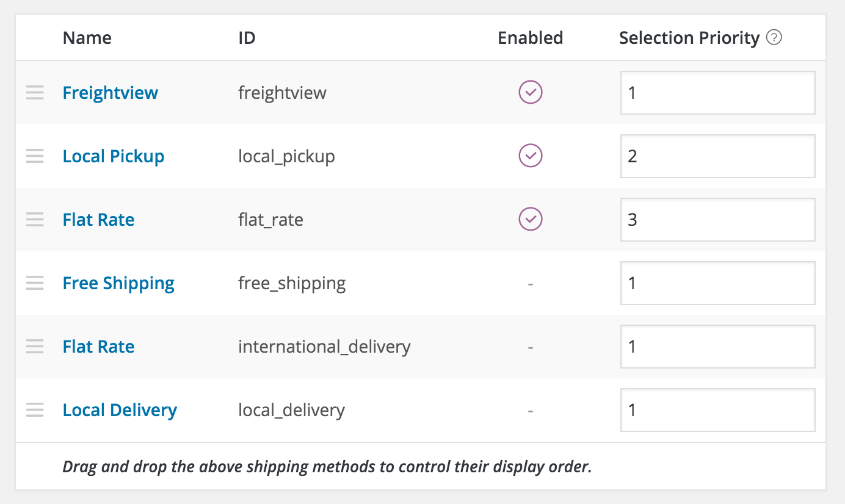Open the Local Delivery method link
The image size is (845, 504).
120,410
